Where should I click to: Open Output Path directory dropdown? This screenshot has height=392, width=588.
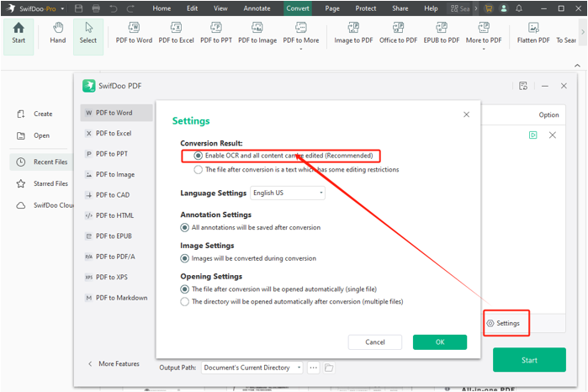(252, 368)
